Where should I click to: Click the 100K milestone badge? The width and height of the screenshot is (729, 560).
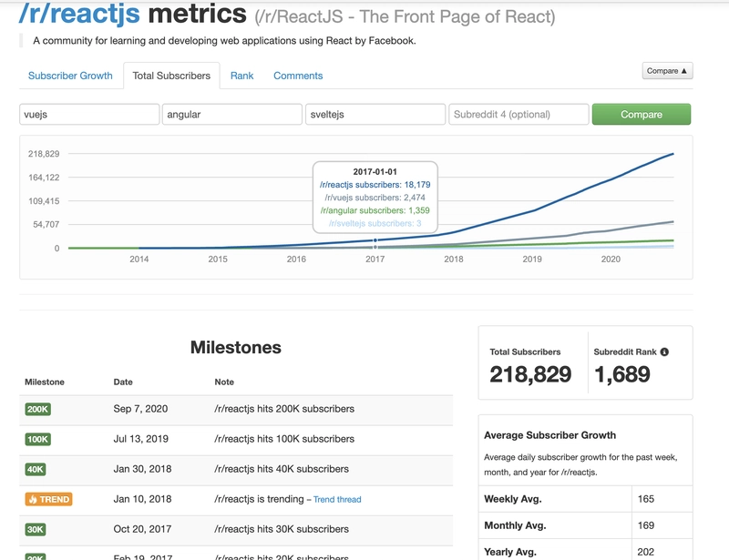37,439
